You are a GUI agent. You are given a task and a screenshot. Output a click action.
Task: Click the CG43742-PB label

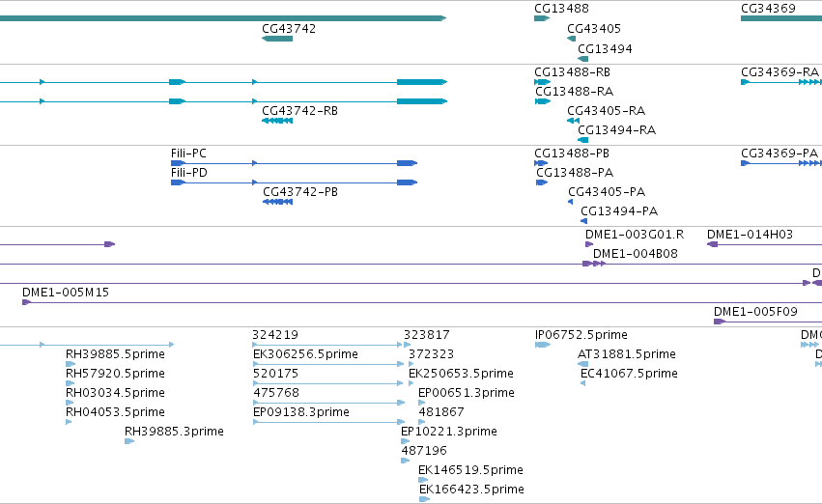click(x=300, y=192)
